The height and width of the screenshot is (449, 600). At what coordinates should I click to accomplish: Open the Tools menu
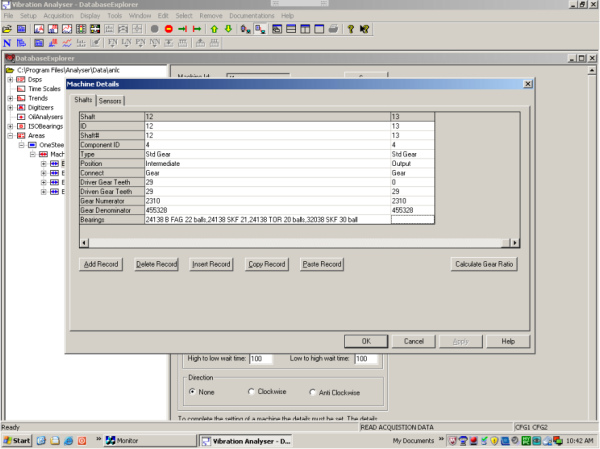coord(114,16)
